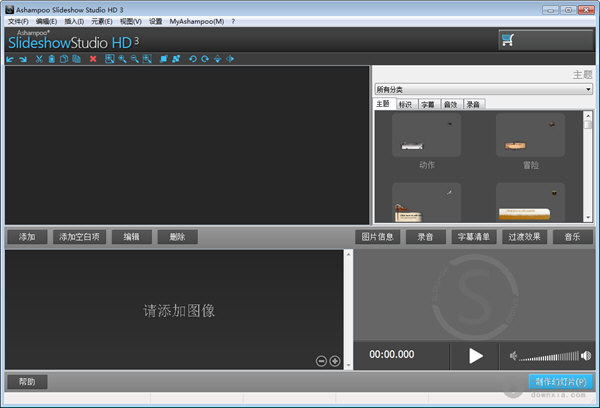Click the zoom out magnifier icon
This screenshot has height=408, width=600.
135,59
